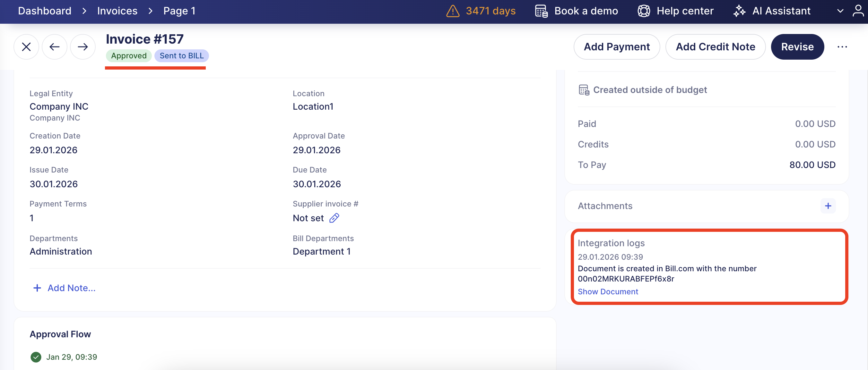Click the AI Assistant sparkle icon
This screenshot has height=370, width=868.
[739, 11]
